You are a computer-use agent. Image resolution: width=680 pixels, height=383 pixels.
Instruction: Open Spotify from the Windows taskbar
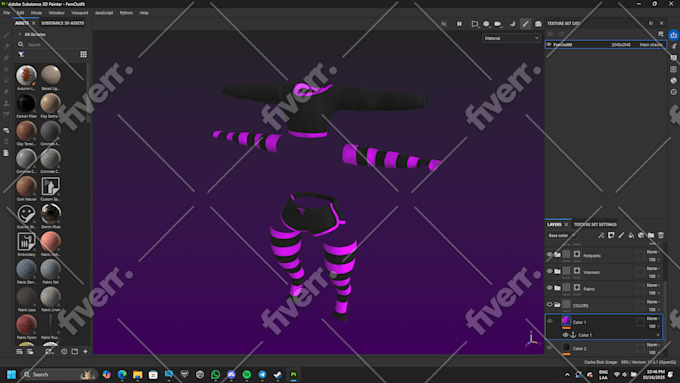[247, 374]
